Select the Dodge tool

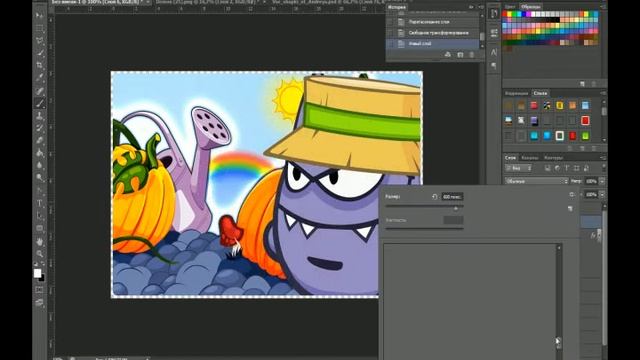click(x=40, y=178)
